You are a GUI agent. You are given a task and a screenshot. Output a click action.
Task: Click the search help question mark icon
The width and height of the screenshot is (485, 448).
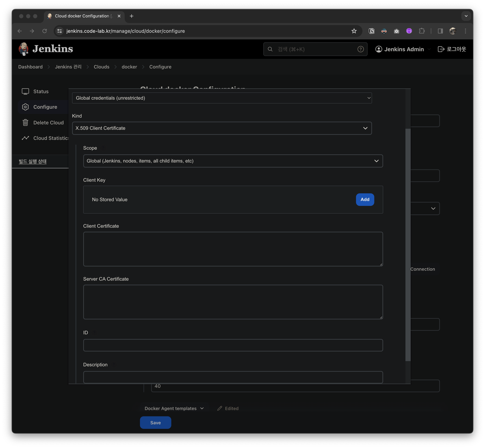pos(361,49)
